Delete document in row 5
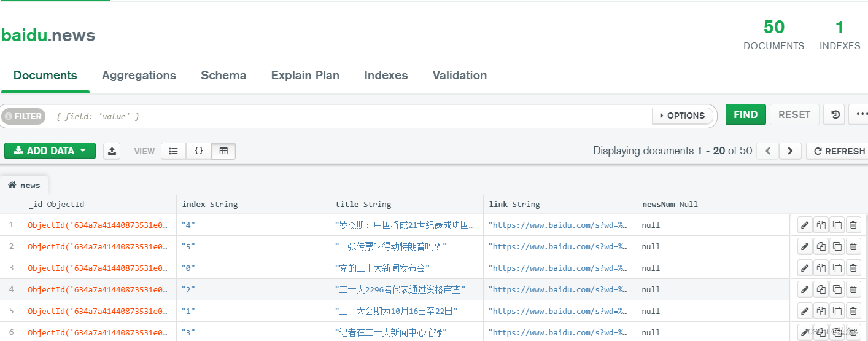 pyautogui.click(x=853, y=311)
